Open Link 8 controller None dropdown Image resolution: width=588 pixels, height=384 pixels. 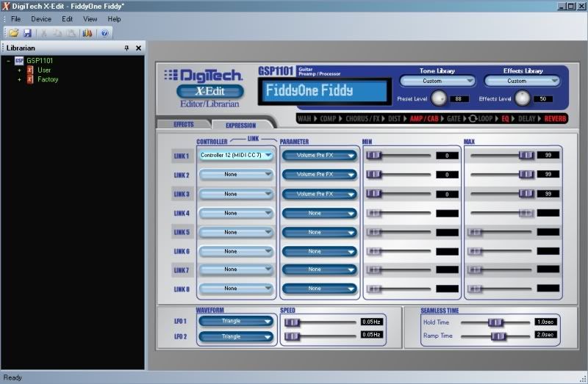coord(236,289)
